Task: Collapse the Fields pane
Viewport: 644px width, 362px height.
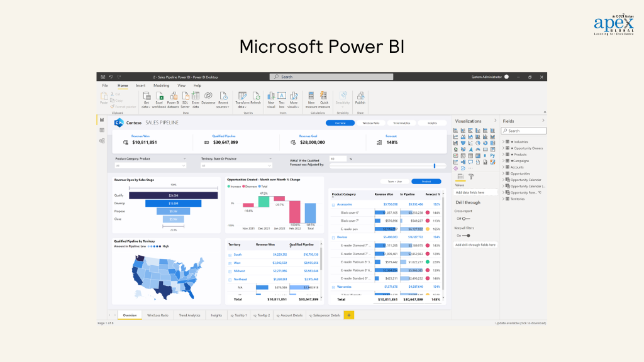Action: [x=543, y=121]
